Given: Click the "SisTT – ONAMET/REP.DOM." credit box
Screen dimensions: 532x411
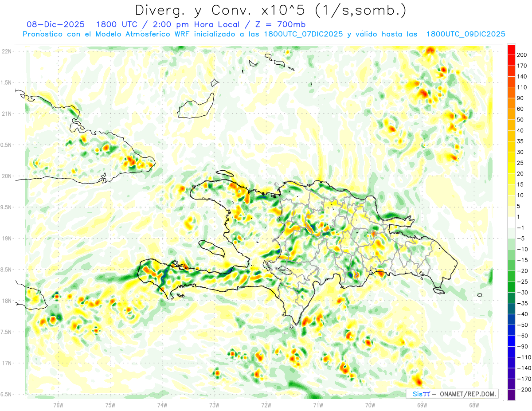Looking at the screenshot, I should [x=452, y=394].
